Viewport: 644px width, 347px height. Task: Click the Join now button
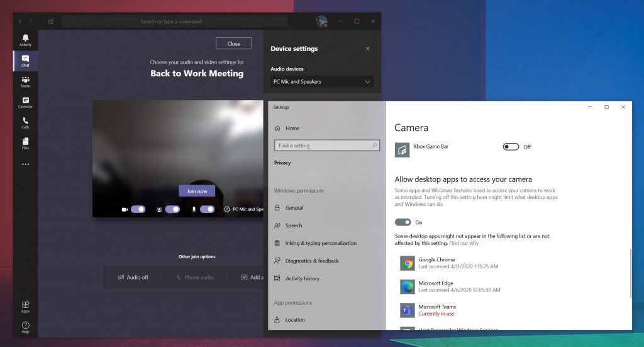coord(197,191)
